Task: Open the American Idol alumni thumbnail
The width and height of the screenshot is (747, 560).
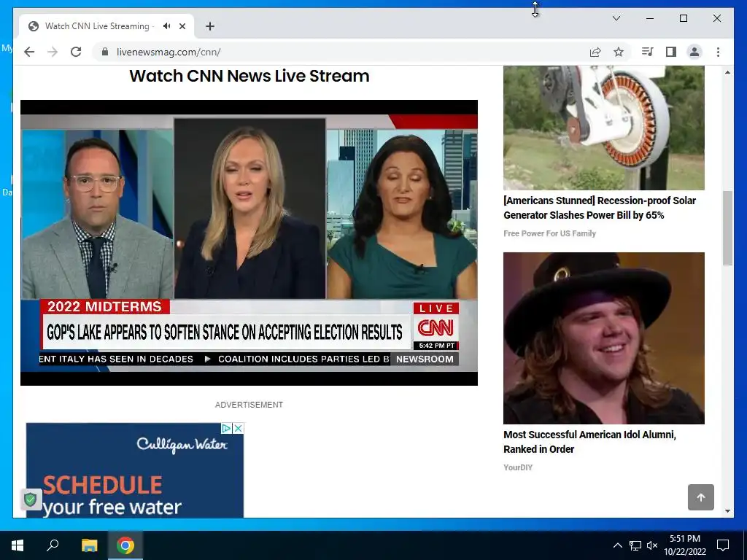Action: pyautogui.click(x=603, y=338)
